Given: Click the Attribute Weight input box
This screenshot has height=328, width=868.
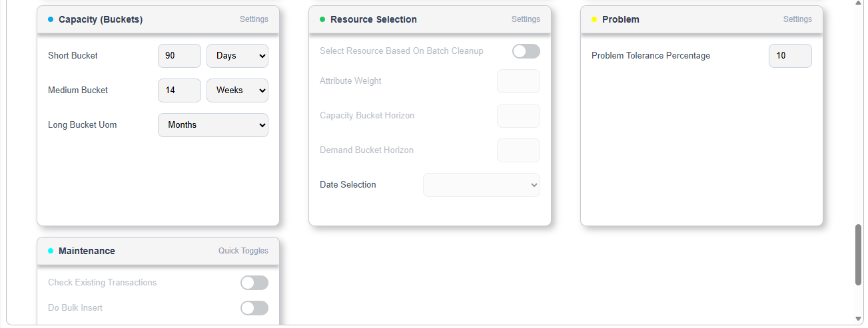Looking at the screenshot, I should [518, 81].
